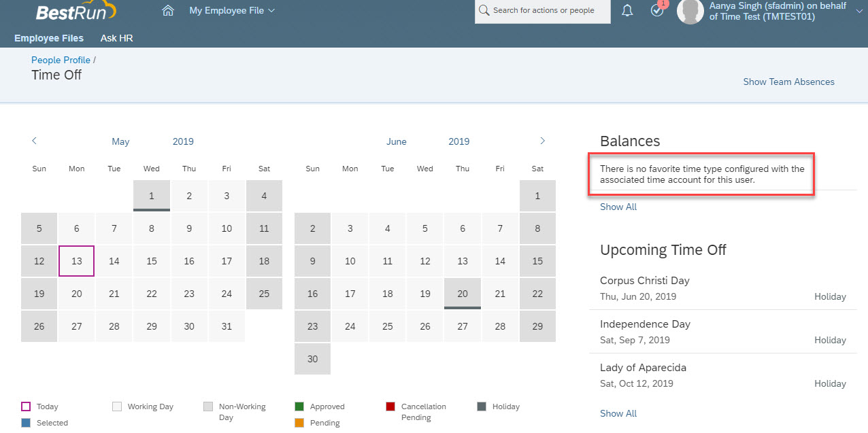The height and width of the screenshot is (433, 868).
Task: Click the Non-Working Day legend swatch
Action: coord(208,406)
